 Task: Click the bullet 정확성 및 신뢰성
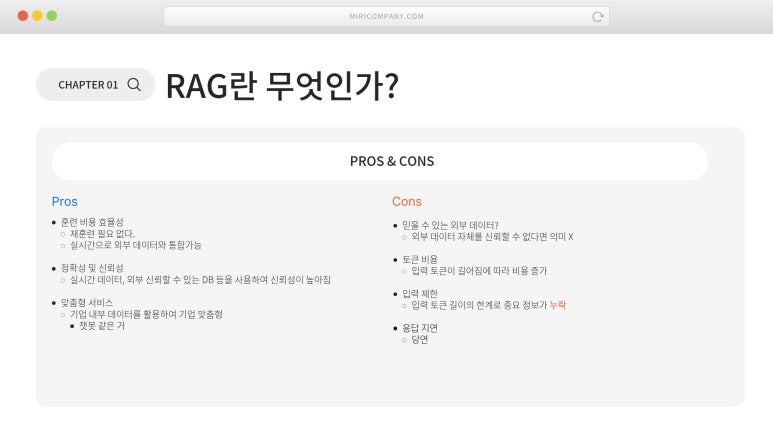click(92, 268)
